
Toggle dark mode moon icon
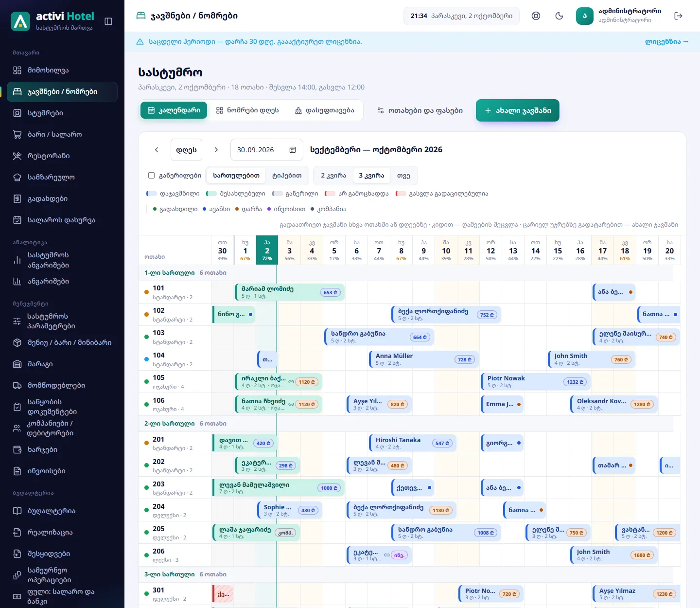[x=559, y=16]
